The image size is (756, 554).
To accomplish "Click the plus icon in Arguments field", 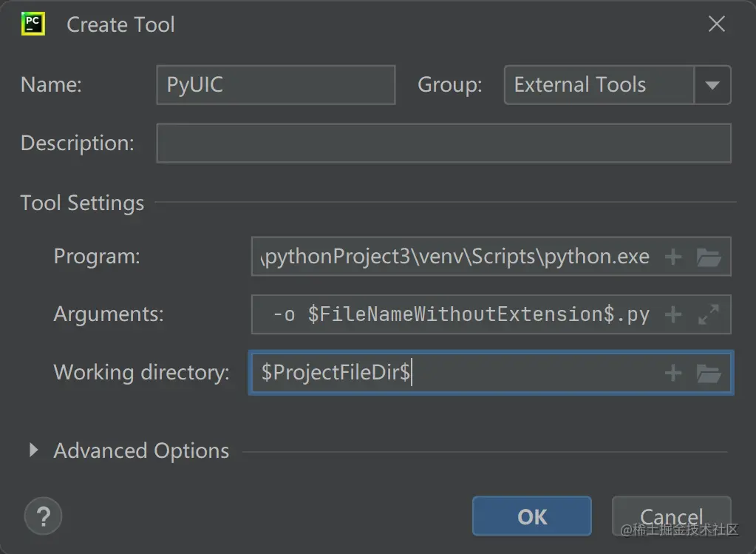I will coord(672,314).
